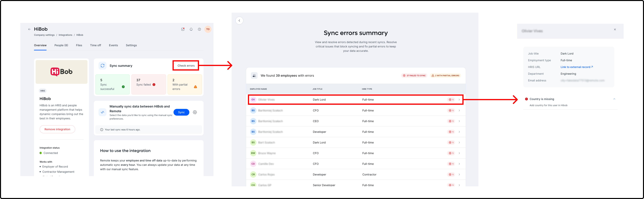The height and width of the screenshot is (199, 644).
Task: Click the TO user avatar
Action: [x=208, y=29]
